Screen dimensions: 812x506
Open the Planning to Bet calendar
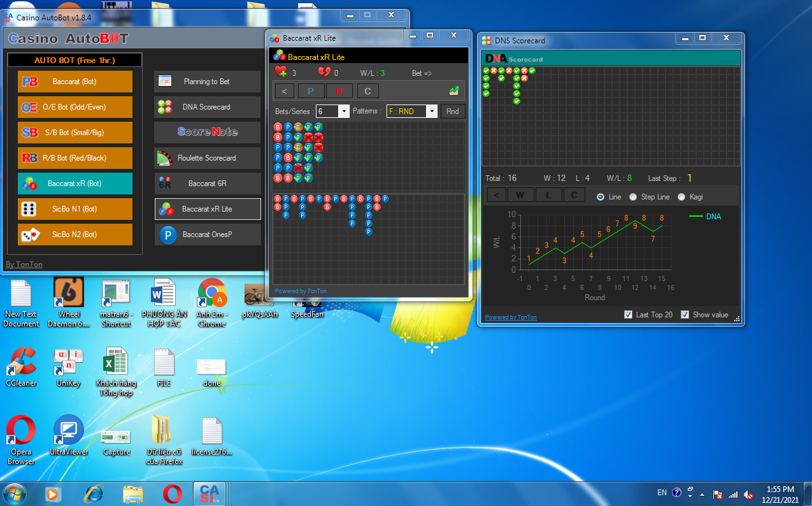pyautogui.click(x=207, y=82)
